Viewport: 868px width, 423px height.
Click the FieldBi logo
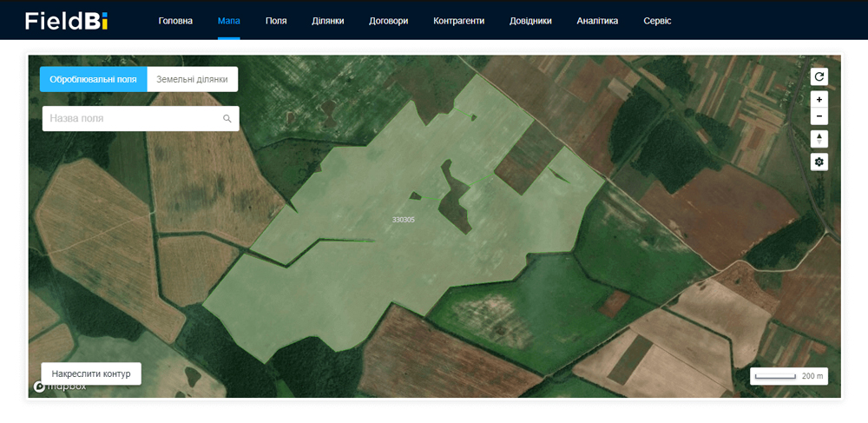tap(67, 21)
